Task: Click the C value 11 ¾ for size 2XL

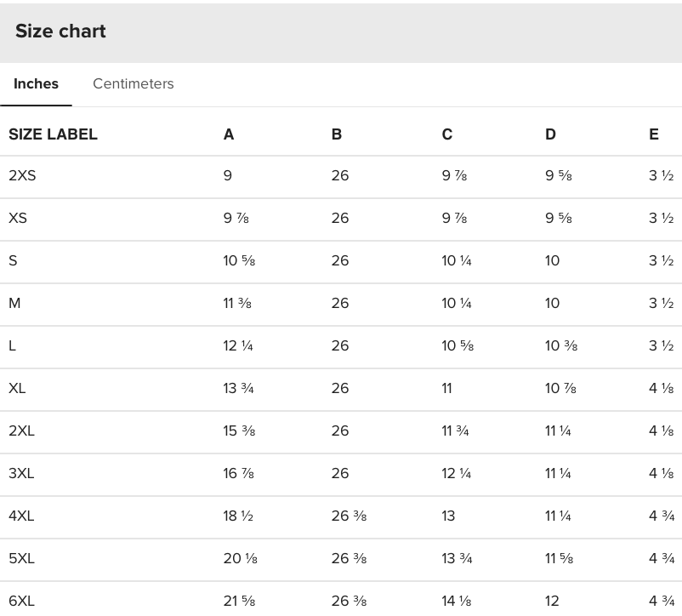Action: [x=455, y=431]
